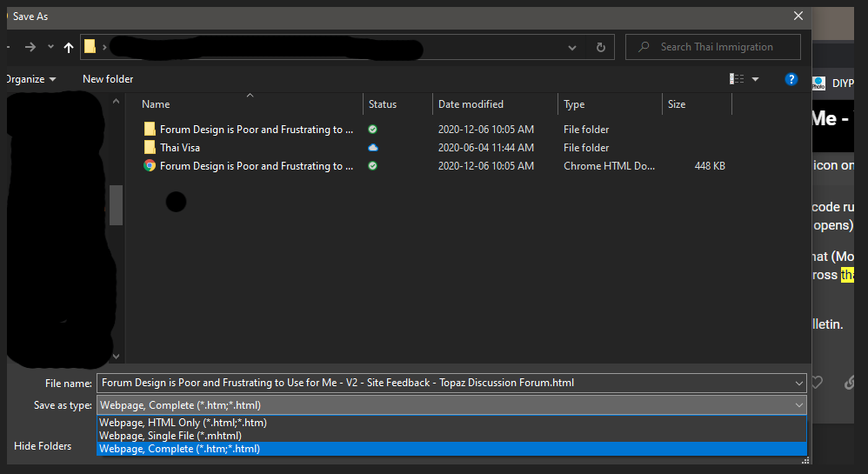
Task: Click the Forward navigation arrow
Action: click(x=30, y=47)
